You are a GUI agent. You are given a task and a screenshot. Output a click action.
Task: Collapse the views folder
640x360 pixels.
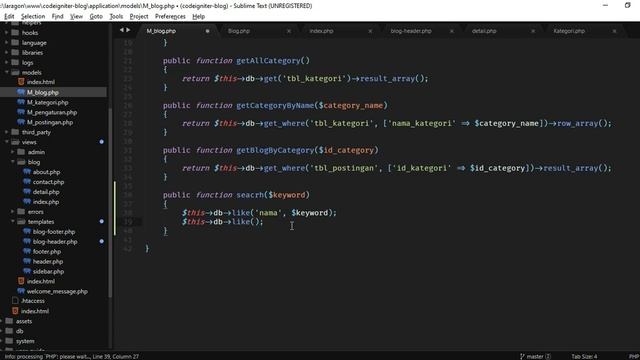click(x=7, y=142)
